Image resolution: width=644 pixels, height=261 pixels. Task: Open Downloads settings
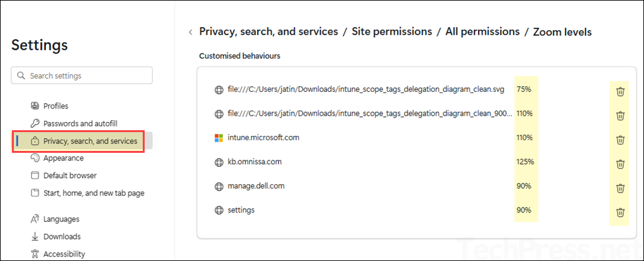pos(62,236)
